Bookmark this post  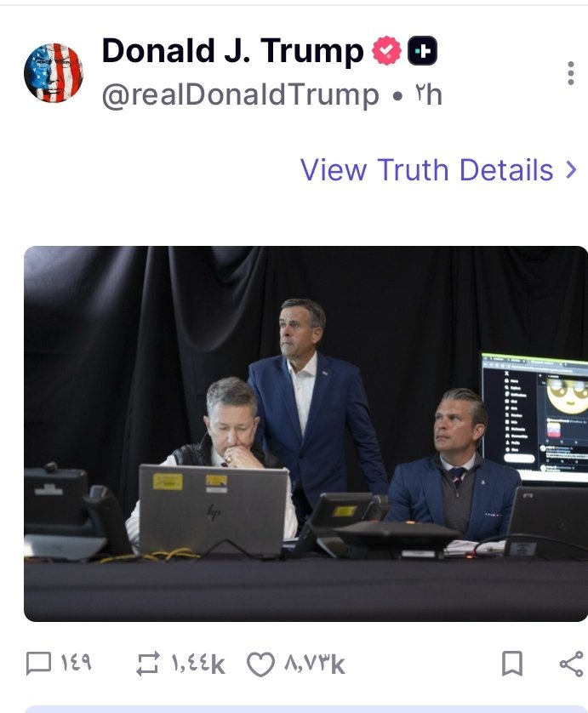click(512, 664)
